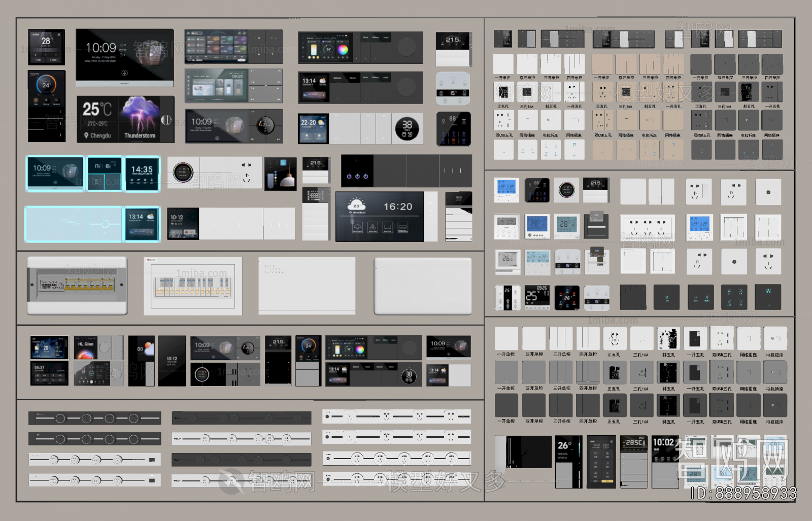The height and width of the screenshot is (521, 812).
Task: Toggle the middle purple power button
Action: (x=357, y=177)
